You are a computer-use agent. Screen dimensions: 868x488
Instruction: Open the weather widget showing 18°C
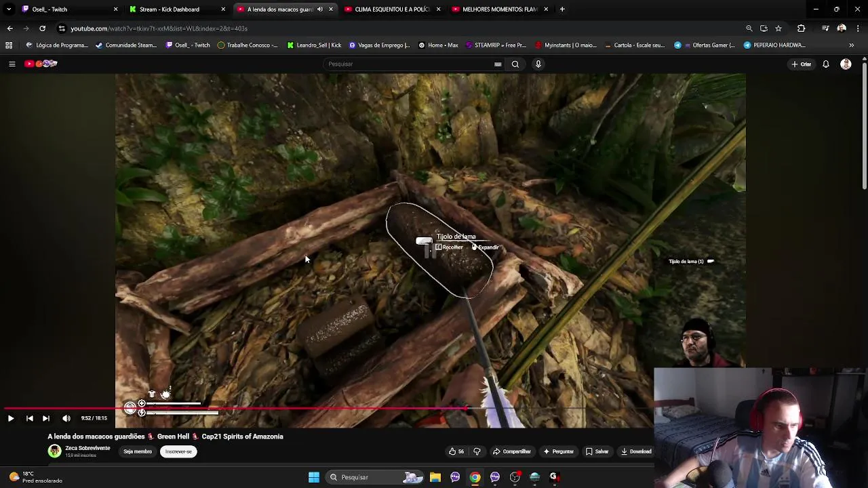tap(35, 477)
